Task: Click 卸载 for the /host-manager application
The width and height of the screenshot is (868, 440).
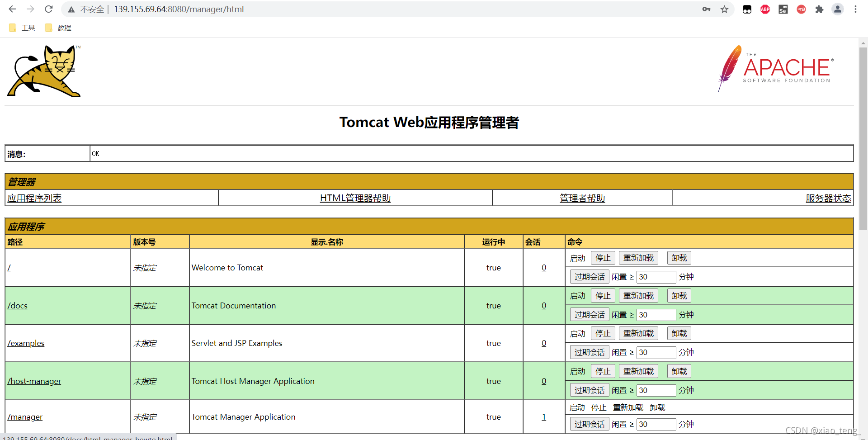Action: coord(679,371)
